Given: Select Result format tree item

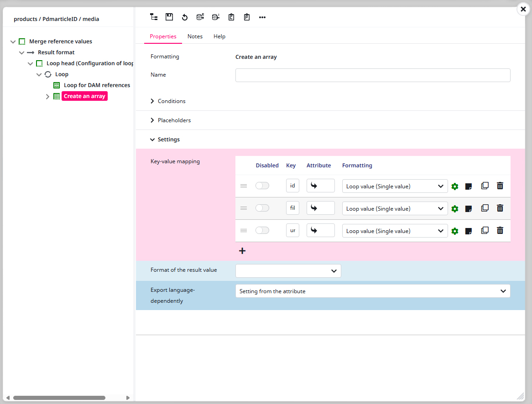Looking at the screenshot, I should (56, 52).
